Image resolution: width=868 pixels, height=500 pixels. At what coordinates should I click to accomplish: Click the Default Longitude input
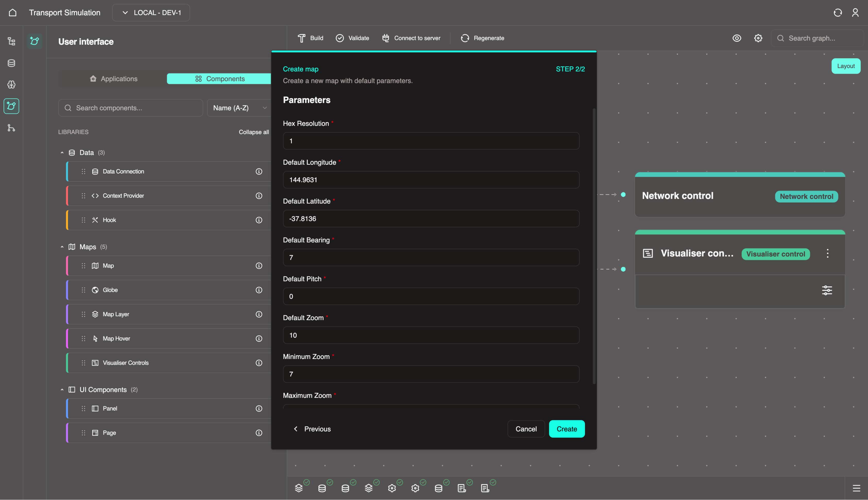pos(431,180)
